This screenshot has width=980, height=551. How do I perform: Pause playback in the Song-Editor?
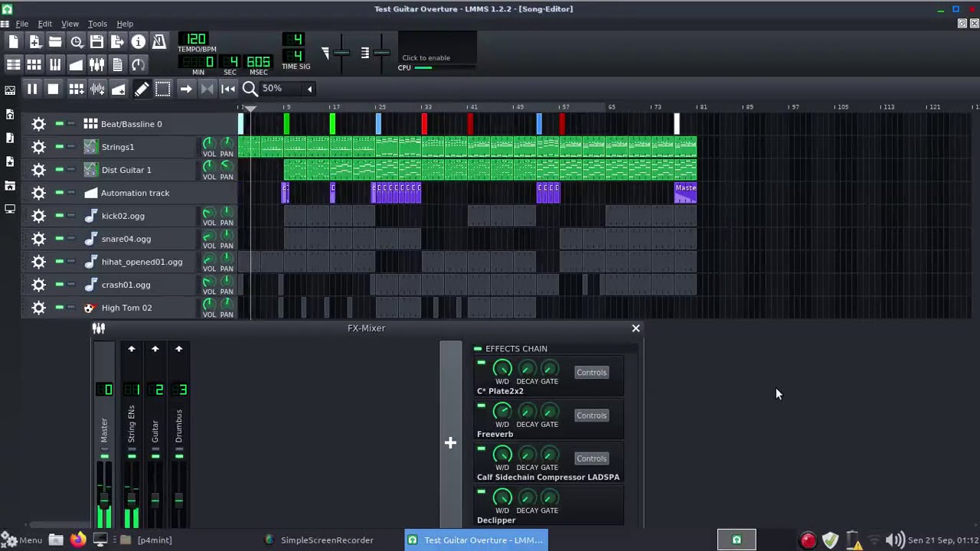(32, 90)
